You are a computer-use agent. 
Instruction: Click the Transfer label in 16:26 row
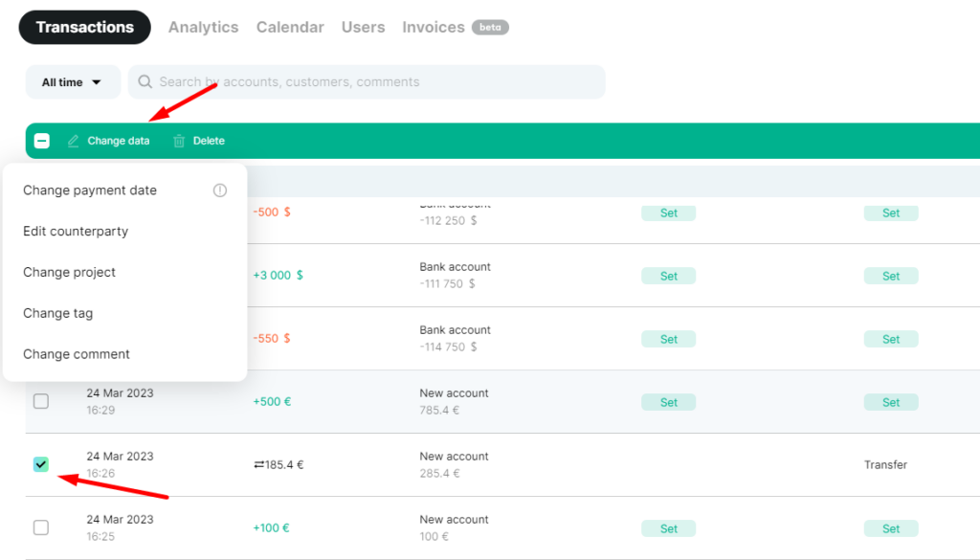click(x=885, y=465)
